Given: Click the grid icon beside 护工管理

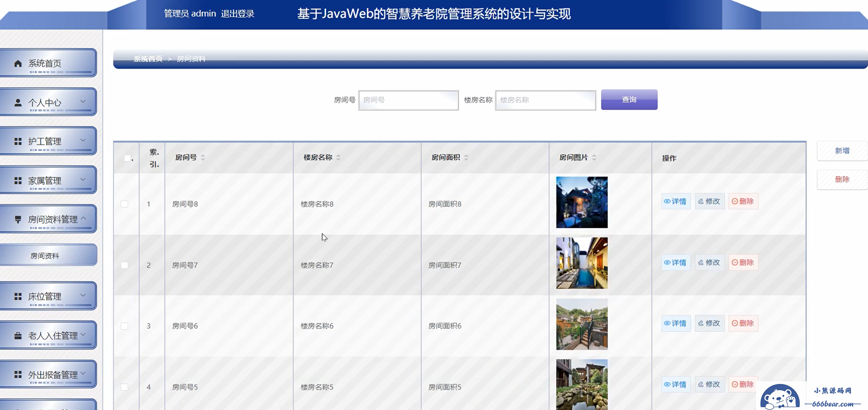Looking at the screenshot, I should [x=18, y=141].
